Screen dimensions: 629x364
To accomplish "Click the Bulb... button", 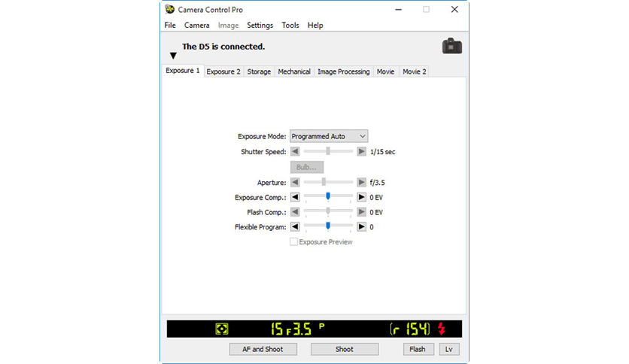I will 306,167.
